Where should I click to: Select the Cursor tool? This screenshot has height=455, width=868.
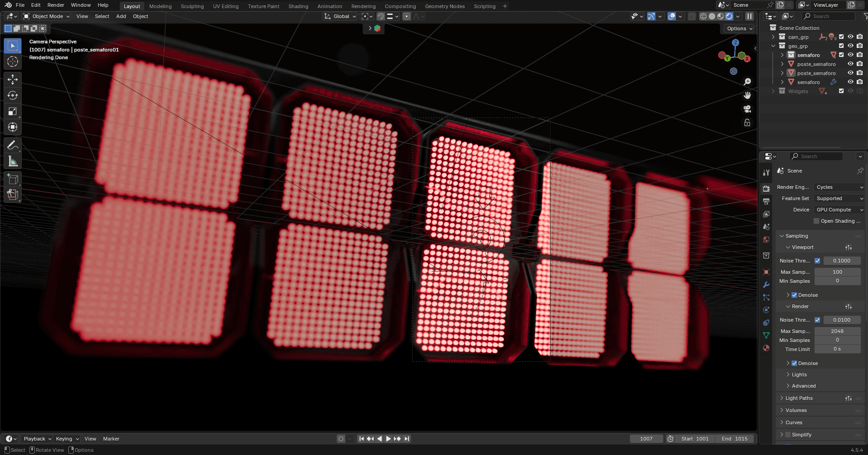13,61
